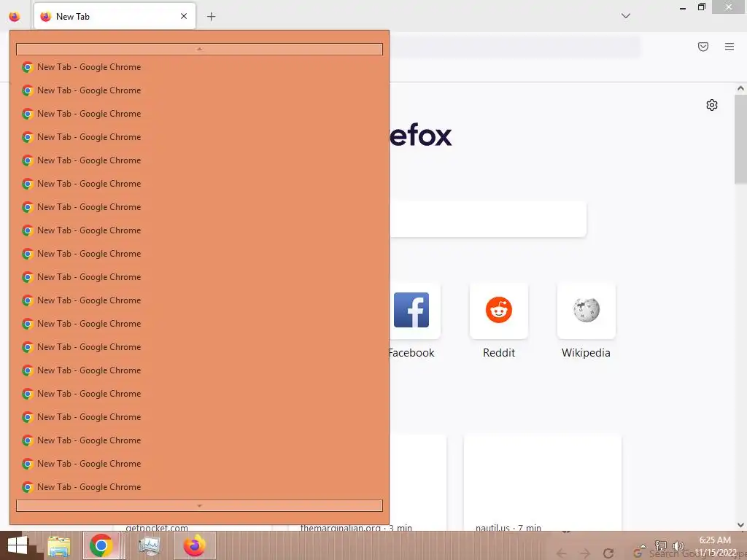747x560 pixels.
Task: Open the Facebook shortcut tile
Action: point(412,311)
